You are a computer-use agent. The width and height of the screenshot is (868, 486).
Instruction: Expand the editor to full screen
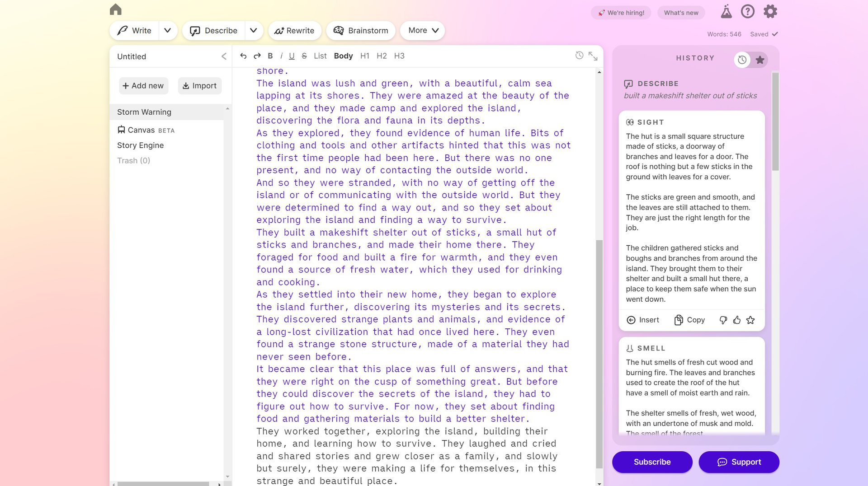(x=593, y=56)
